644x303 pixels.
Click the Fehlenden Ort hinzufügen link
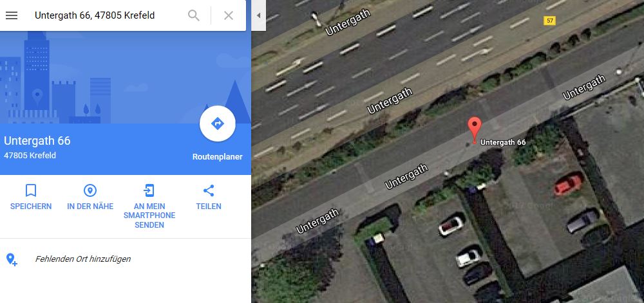(83, 259)
